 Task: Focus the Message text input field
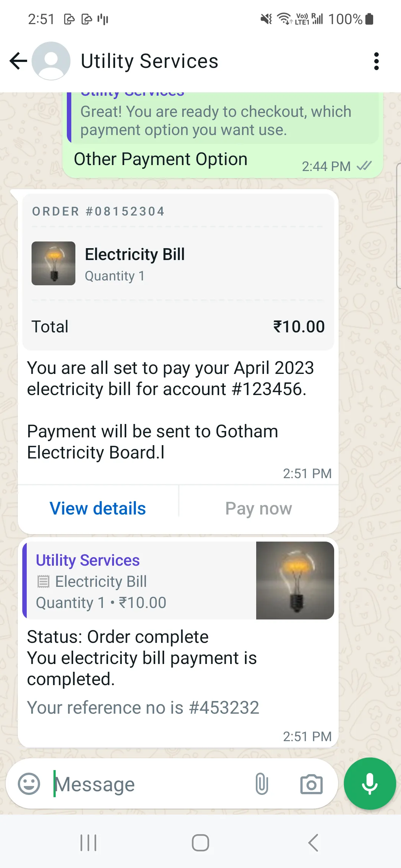pos(149,784)
